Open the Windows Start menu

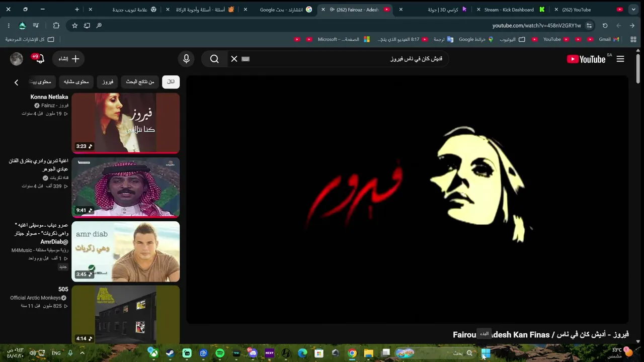pyautogui.click(x=486, y=353)
